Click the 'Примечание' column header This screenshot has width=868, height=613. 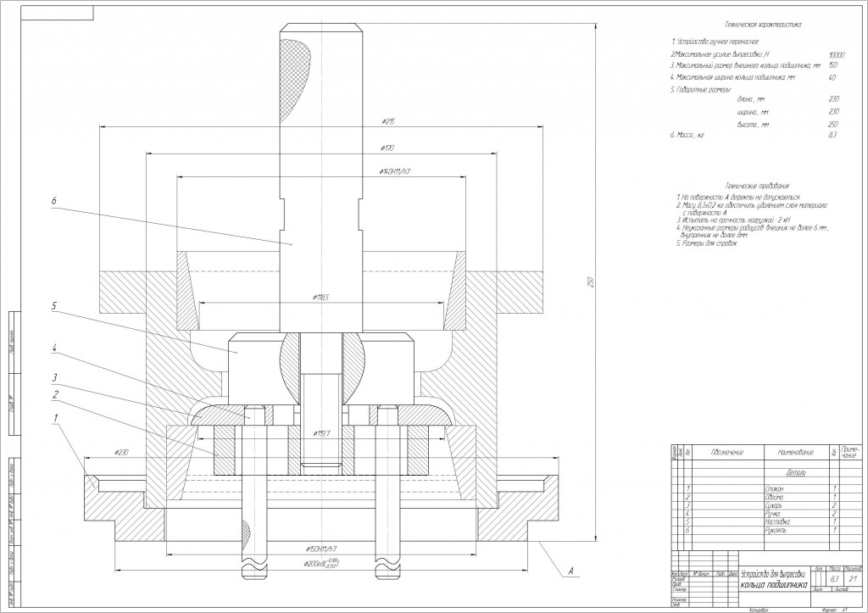pyautogui.click(x=849, y=452)
